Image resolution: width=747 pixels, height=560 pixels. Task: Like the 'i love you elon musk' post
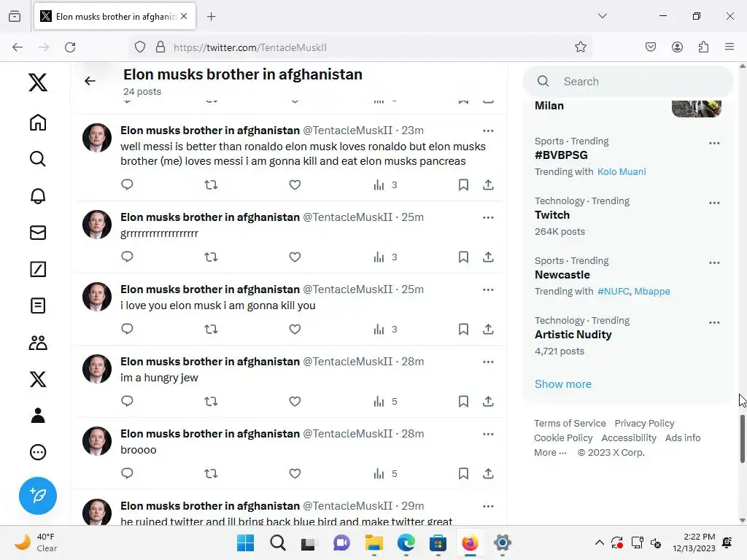[x=295, y=329]
